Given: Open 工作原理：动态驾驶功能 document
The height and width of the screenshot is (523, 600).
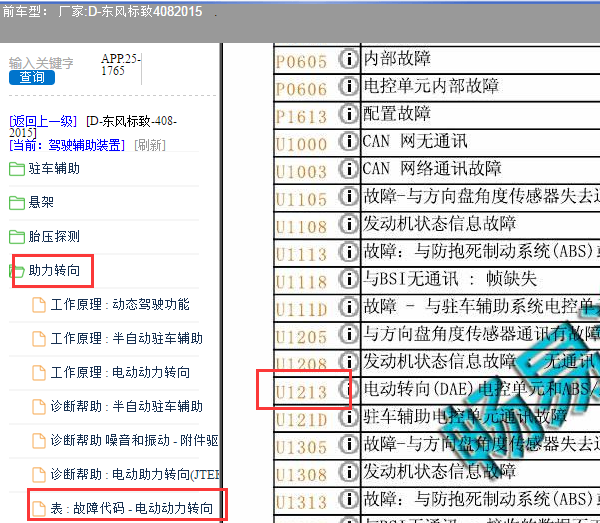Looking at the screenshot, I should pos(120,305).
